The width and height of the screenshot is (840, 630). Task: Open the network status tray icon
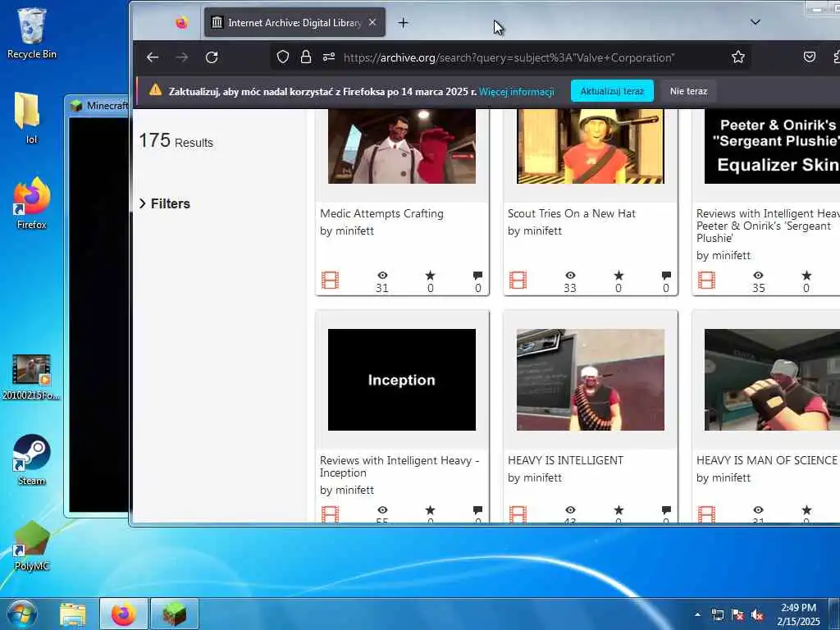point(717,615)
